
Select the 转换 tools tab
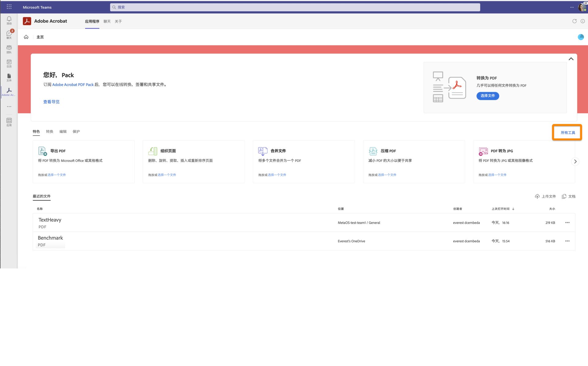50,132
